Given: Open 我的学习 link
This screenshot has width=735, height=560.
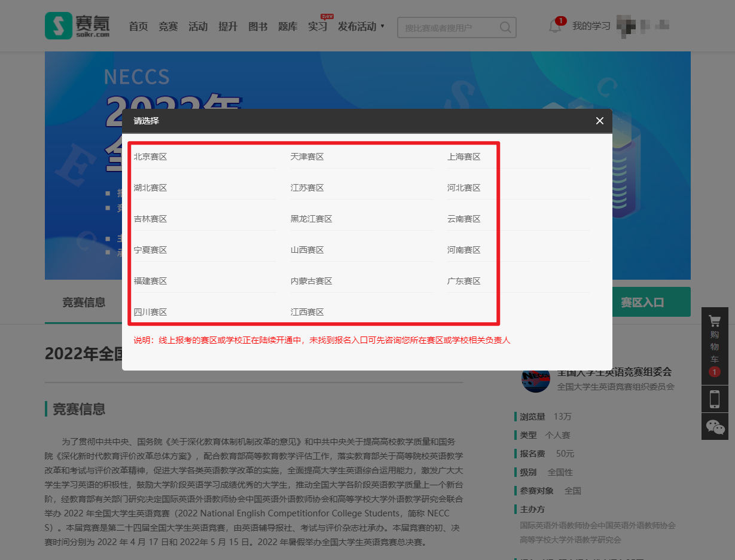Looking at the screenshot, I should point(591,26).
